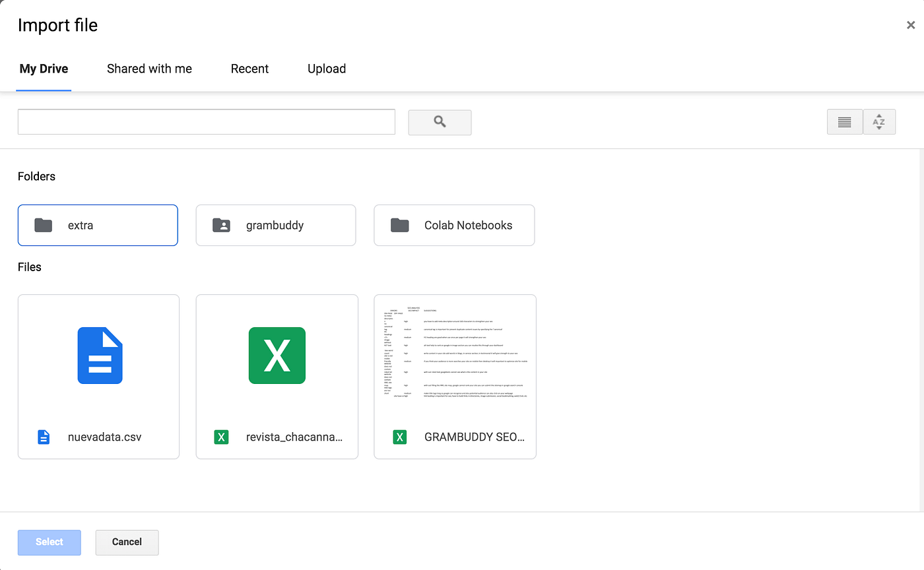This screenshot has width=924, height=570.
Task: Select the GRAMBUDDY SEO spreadsheet preview thumbnail
Action: tap(455, 356)
